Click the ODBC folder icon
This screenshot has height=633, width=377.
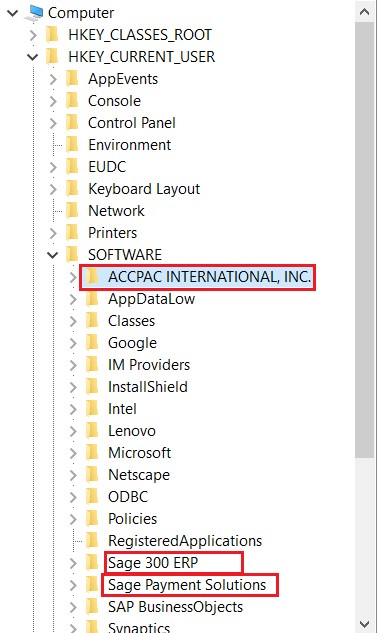[x=92, y=496]
